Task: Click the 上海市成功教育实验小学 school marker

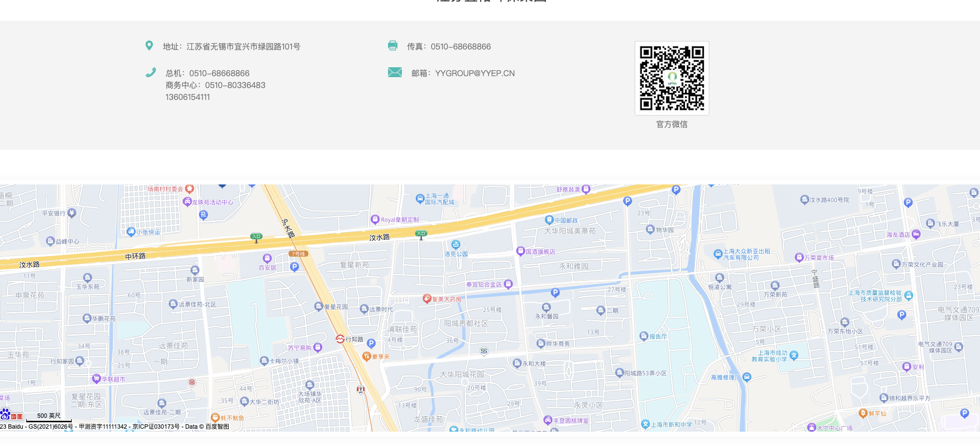Action: pos(794,355)
